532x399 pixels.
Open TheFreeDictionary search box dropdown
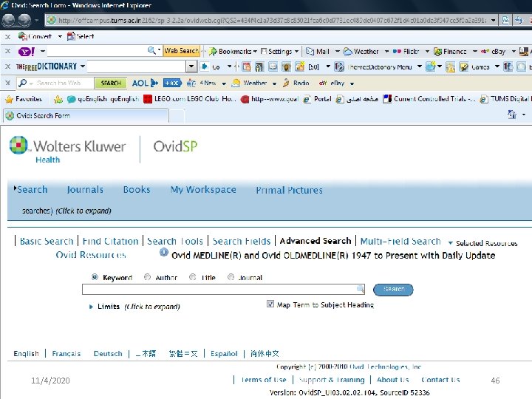tap(191, 66)
